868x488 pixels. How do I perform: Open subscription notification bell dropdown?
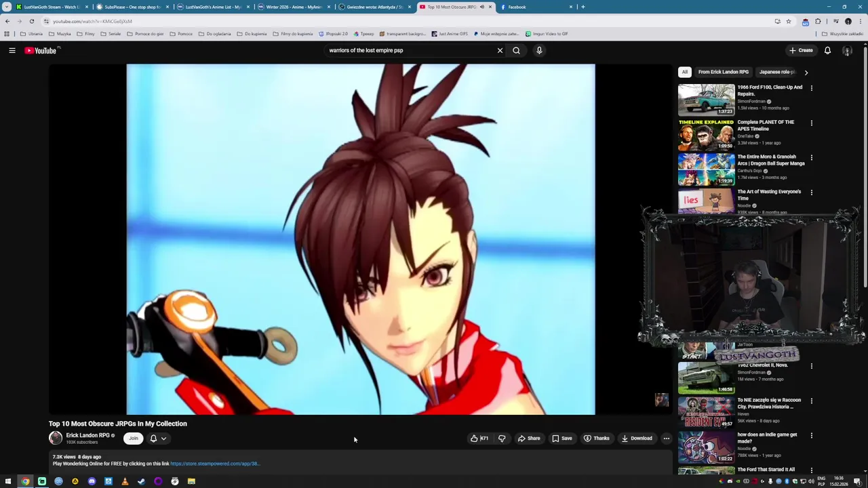coord(158,439)
